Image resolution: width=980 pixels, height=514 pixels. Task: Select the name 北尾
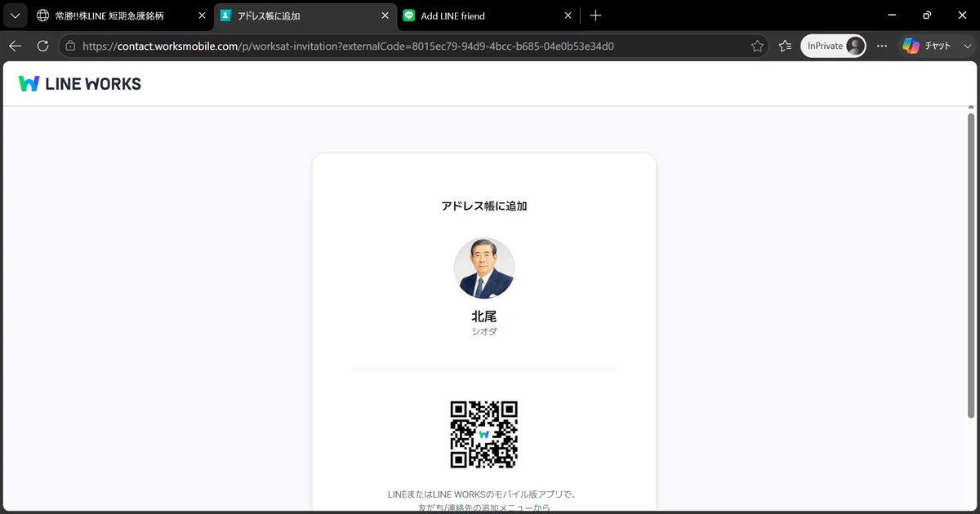coord(484,317)
